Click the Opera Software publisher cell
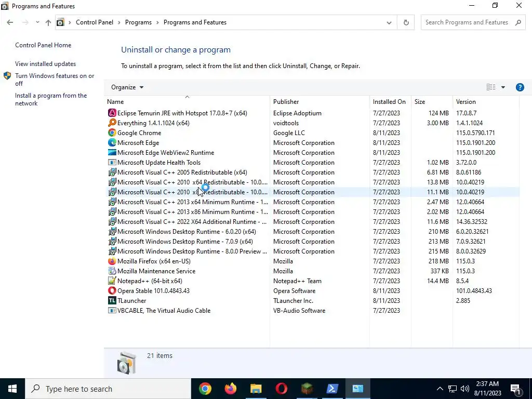Screen dimensions: 532x399 [x=294, y=291]
